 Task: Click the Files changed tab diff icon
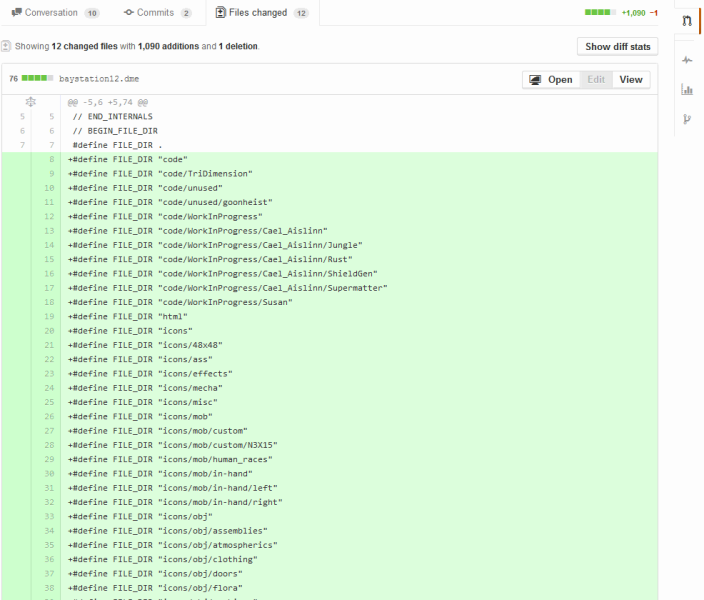(221, 13)
